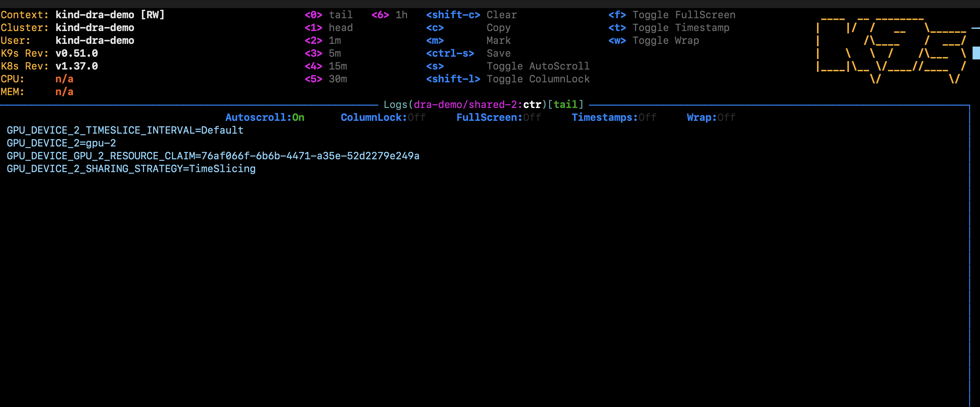Click the GPU_DEVICE_2=gpu-2 log line
The image size is (980, 407).
61,143
